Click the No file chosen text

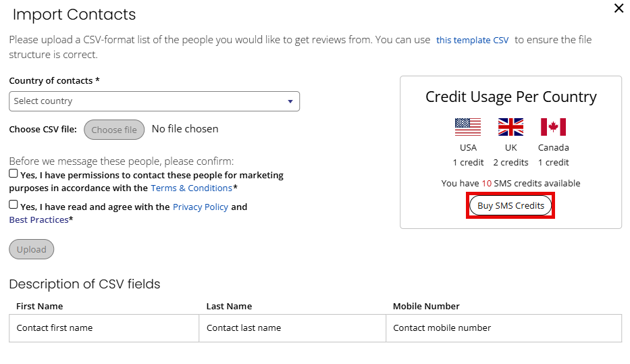pos(185,129)
